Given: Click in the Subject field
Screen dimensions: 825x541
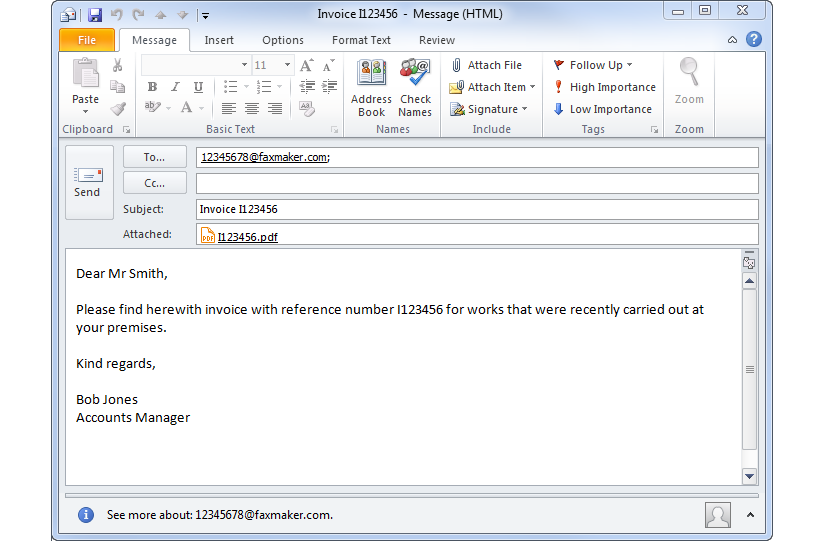Looking at the screenshot, I should [x=477, y=209].
